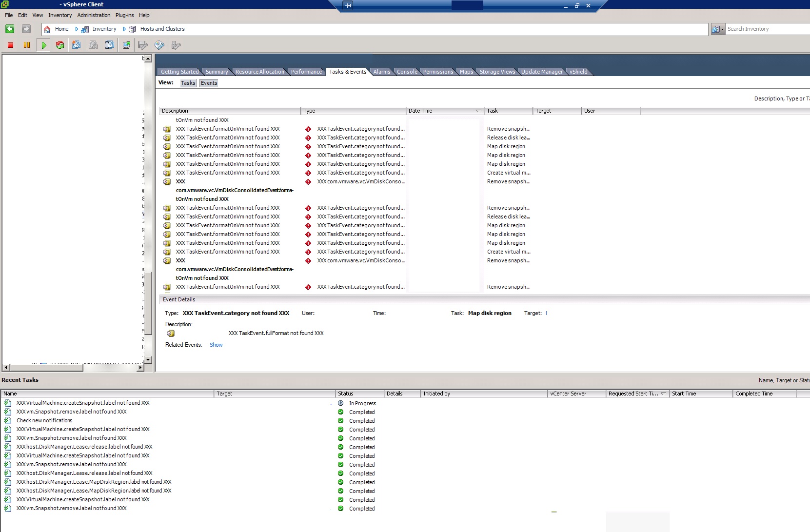Screen dimensions: 810x532
Task: Open the Plug-ins menu
Action: [124, 15]
